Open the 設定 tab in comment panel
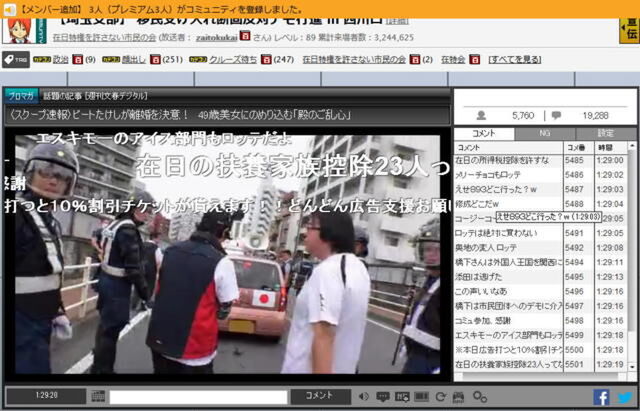Image resolution: width=640 pixels, height=411 pixels. 606,133
